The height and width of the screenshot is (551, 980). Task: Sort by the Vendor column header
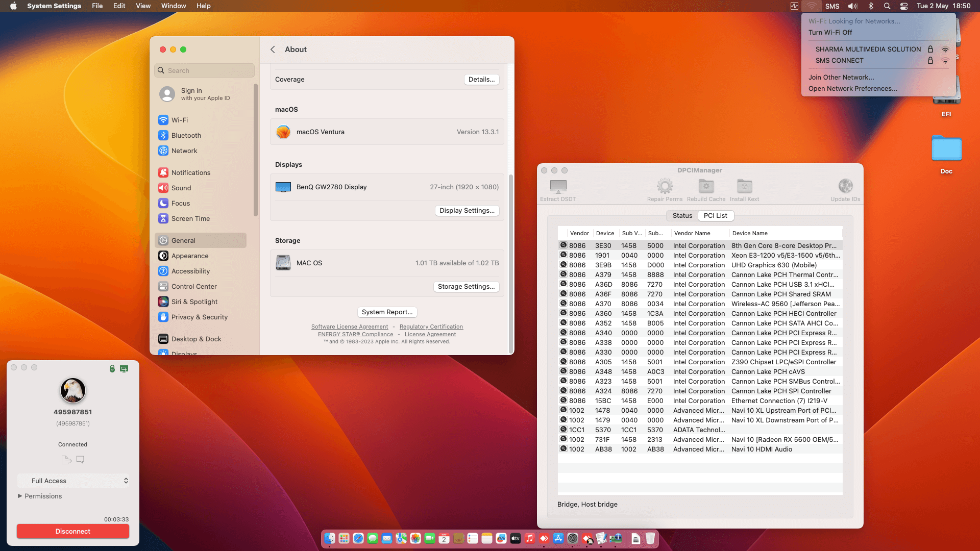pyautogui.click(x=579, y=233)
